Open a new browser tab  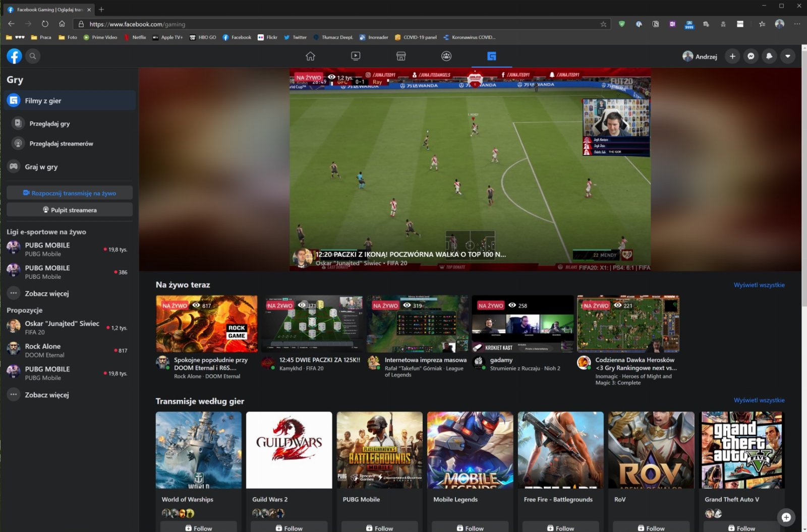click(101, 9)
